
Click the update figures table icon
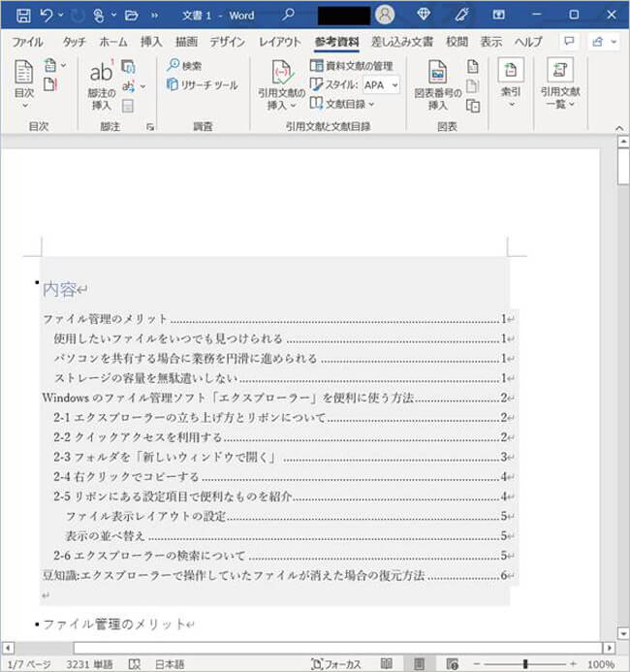point(472,85)
